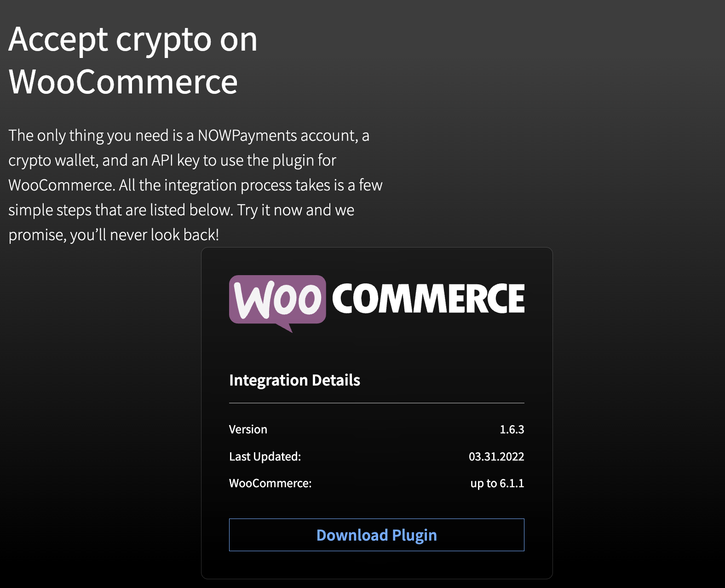Click the promise, you'll never look back line
725x588 pixels.
click(114, 235)
